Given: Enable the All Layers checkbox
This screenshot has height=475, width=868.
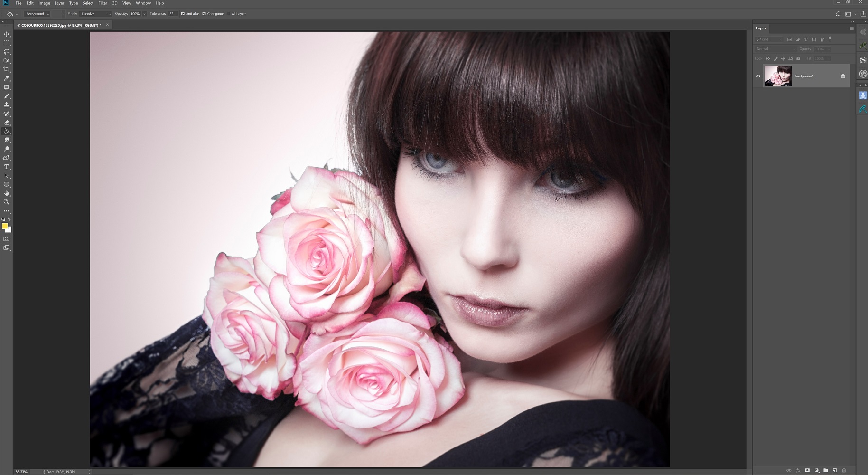Looking at the screenshot, I should click(x=228, y=14).
